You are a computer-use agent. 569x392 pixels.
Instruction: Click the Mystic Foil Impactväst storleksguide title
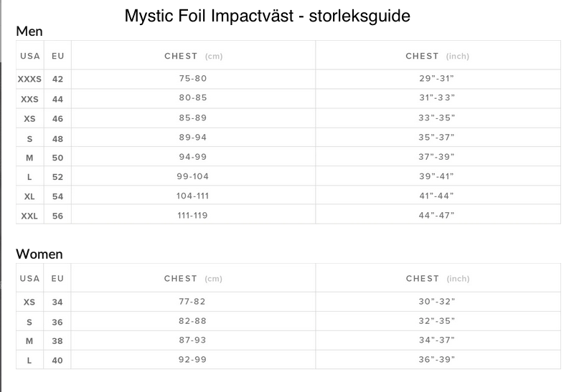point(267,16)
